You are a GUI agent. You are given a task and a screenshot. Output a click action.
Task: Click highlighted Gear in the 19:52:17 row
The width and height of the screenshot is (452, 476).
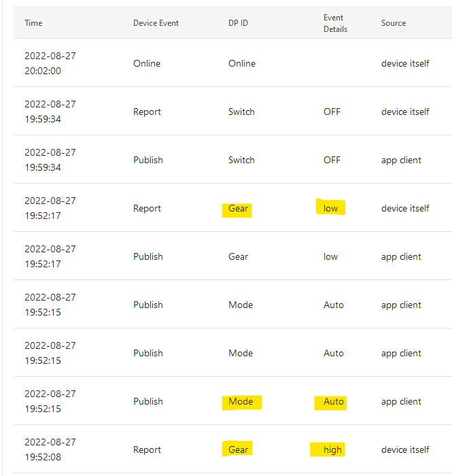pyautogui.click(x=238, y=208)
